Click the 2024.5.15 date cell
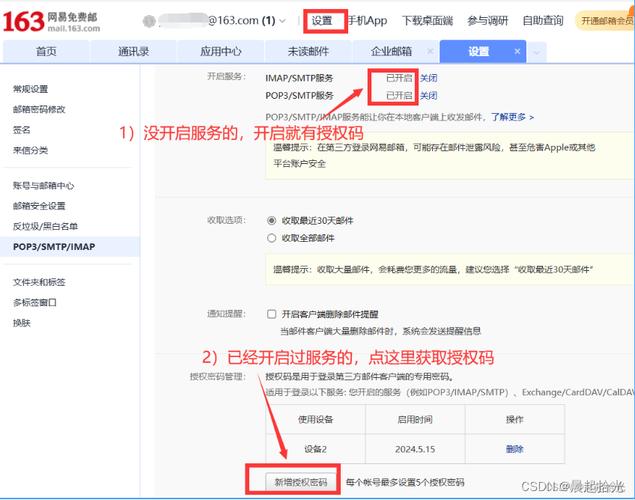 click(x=415, y=449)
